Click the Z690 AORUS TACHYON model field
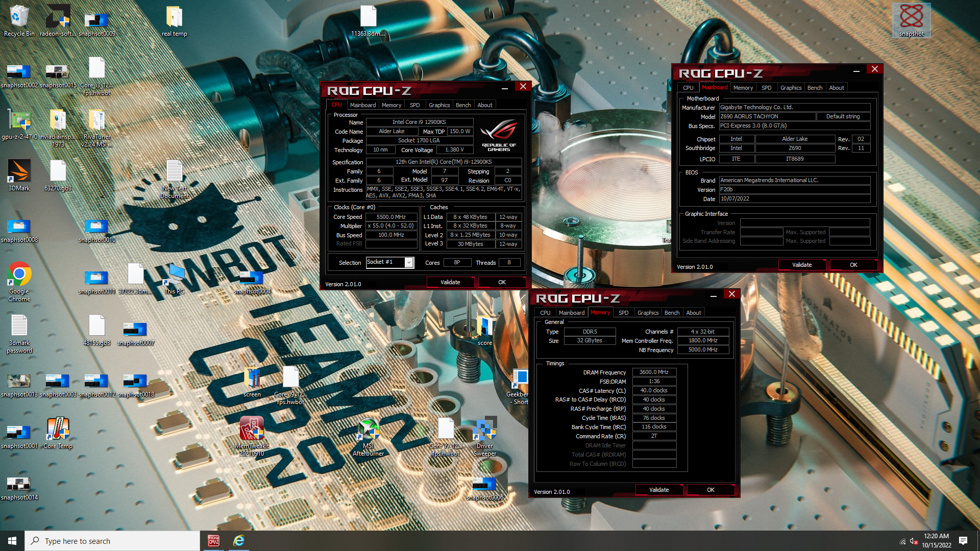The height and width of the screenshot is (551, 980). coord(767,116)
